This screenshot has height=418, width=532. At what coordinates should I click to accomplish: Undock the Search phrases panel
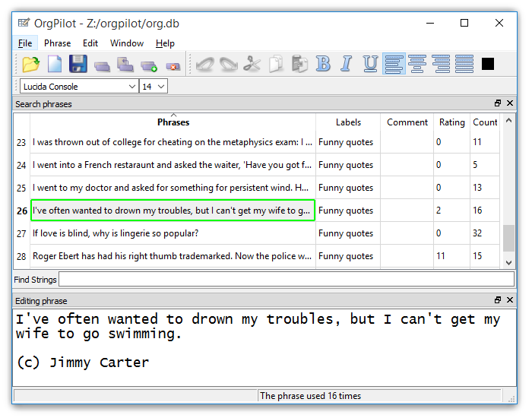[498, 103]
